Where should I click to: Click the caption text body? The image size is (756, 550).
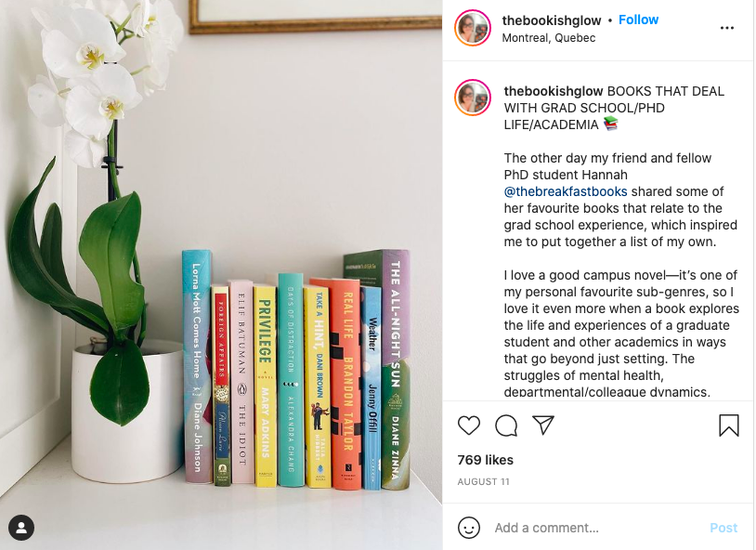tap(621, 275)
